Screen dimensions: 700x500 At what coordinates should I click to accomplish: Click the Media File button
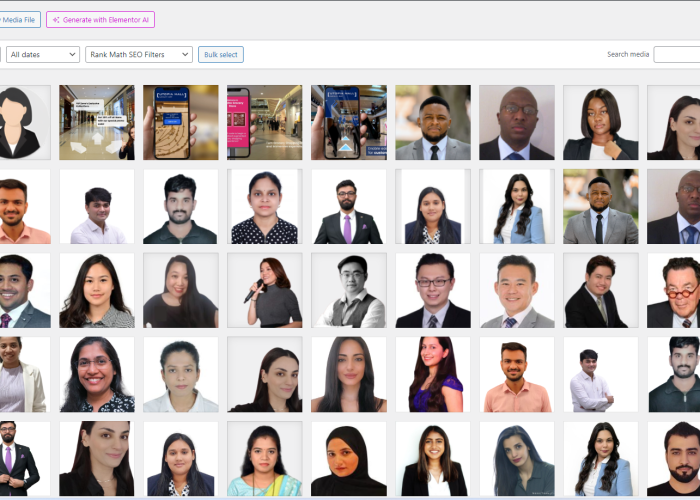pyautogui.click(x=20, y=20)
